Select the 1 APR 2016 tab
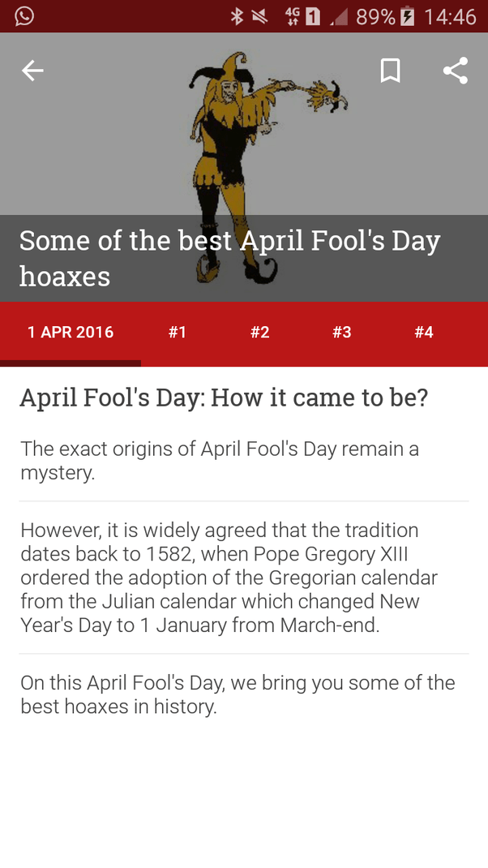Image resolution: width=488 pixels, height=868 pixels. pyautogui.click(x=71, y=332)
